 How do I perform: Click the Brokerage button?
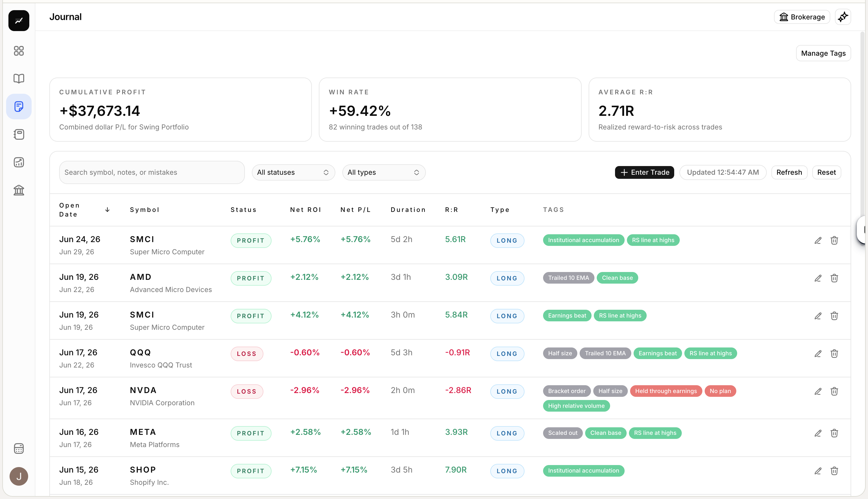802,17
